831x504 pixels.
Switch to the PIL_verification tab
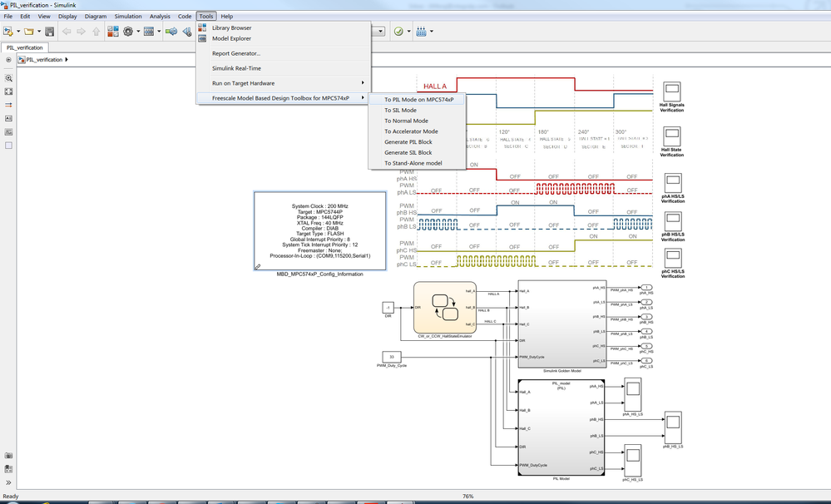[x=25, y=47]
